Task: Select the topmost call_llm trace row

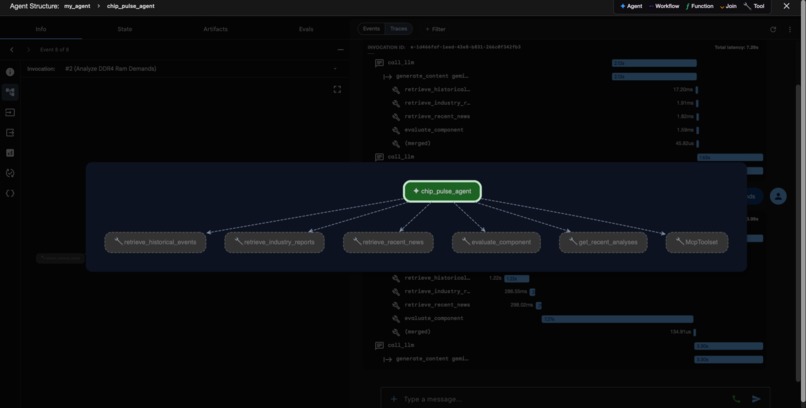Action: (x=564, y=63)
